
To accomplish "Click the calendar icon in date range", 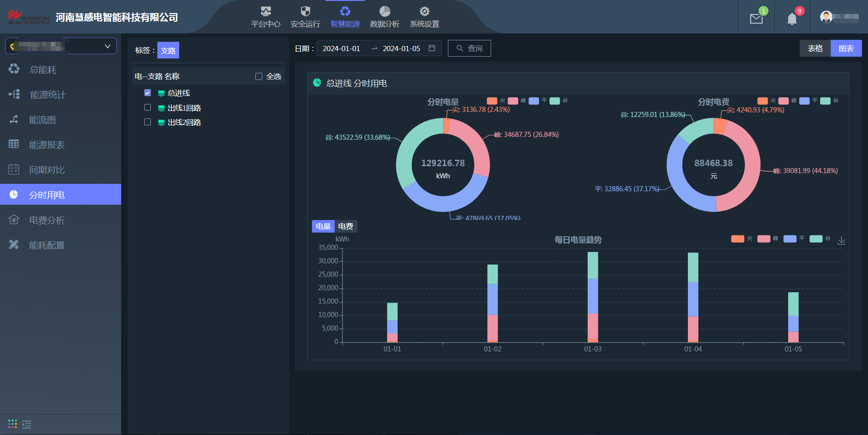I will [432, 48].
